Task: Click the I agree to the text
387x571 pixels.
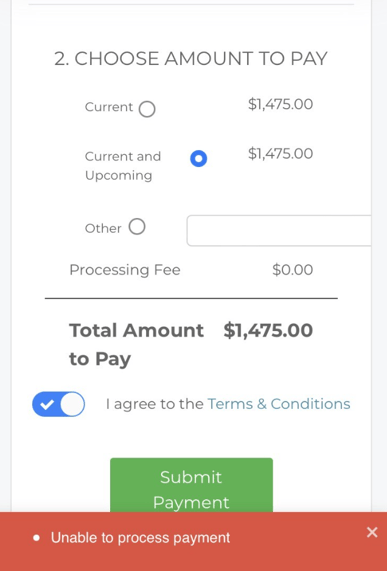Action: coord(155,404)
